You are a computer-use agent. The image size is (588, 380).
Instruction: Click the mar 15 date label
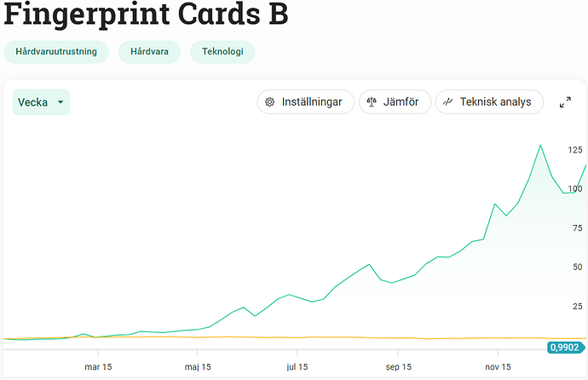98,367
